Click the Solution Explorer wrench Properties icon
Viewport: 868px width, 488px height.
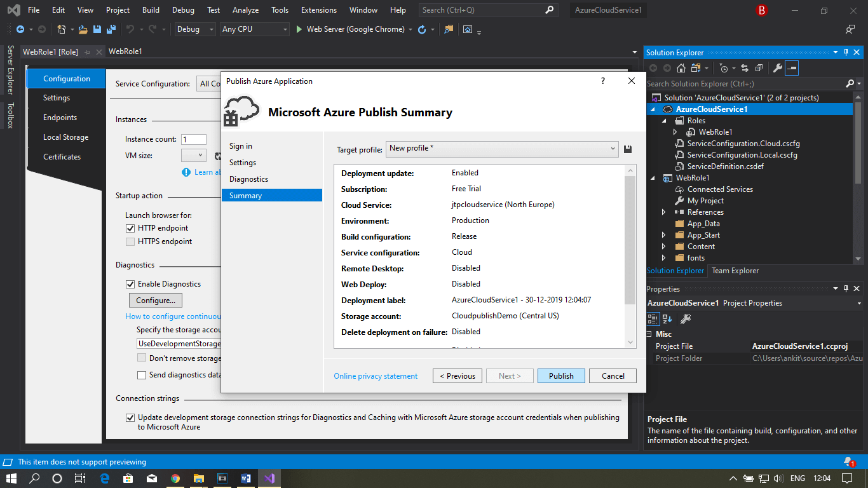(777, 68)
